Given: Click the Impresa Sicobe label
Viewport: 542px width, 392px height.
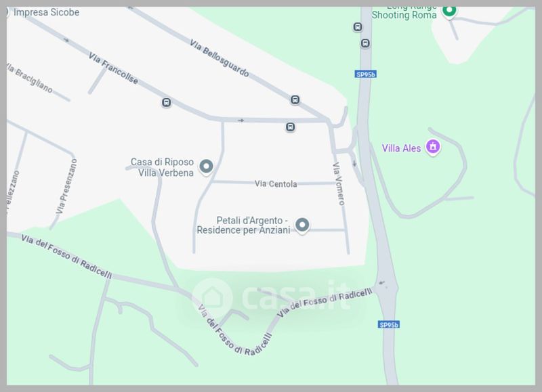Looking at the screenshot, I should pos(46,12).
